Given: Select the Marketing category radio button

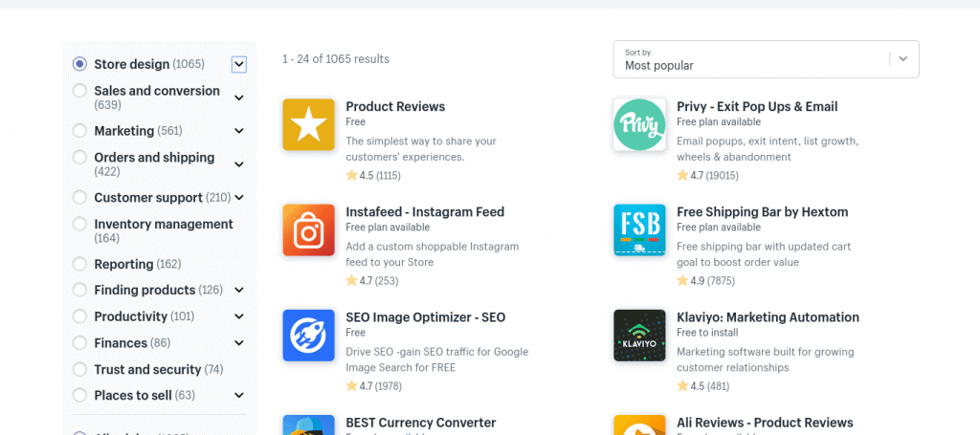Looking at the screenshot, I should tap(79, 130).
